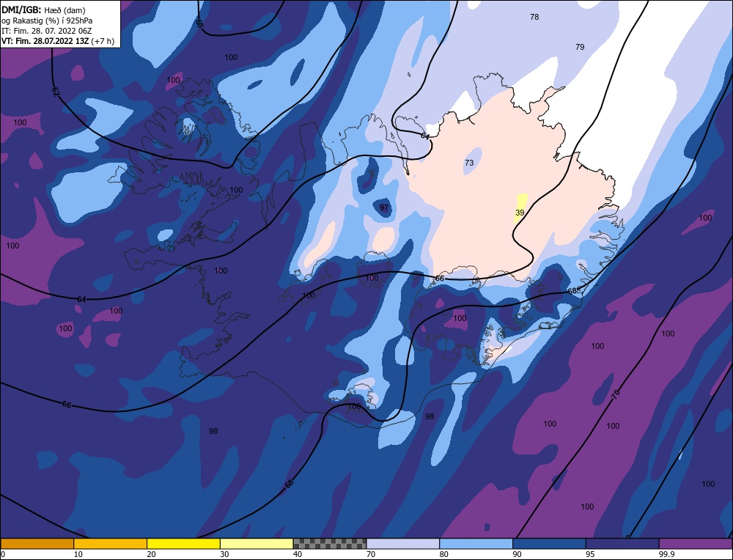Click the medium blue 90–95 legend swatch
The image size is (733, 560).
[549, 543]
